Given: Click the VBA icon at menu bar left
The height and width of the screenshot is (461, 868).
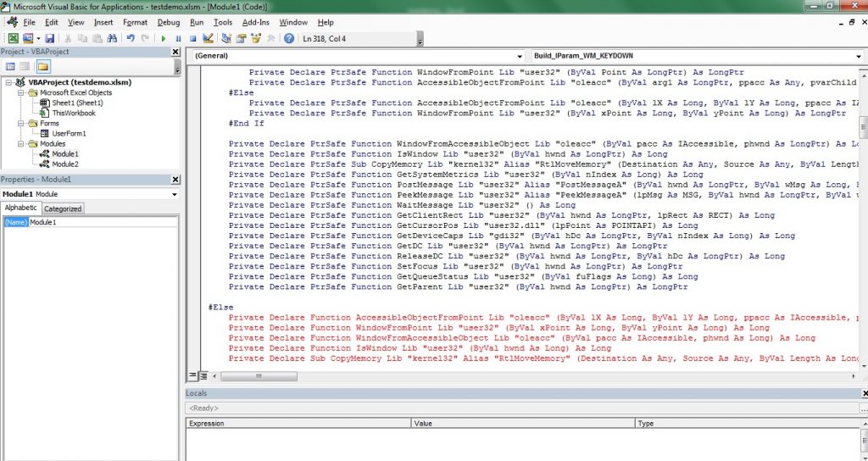Looking at the screenshot, I should tap(12, 22).
